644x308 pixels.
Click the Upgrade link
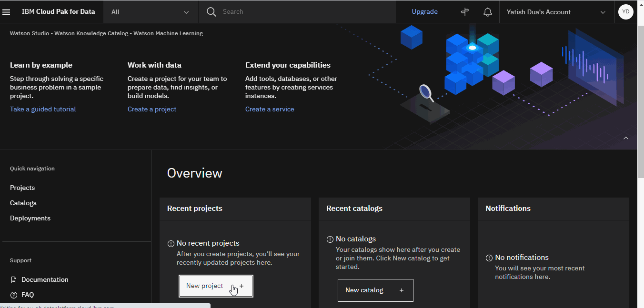tap(424, 12)
